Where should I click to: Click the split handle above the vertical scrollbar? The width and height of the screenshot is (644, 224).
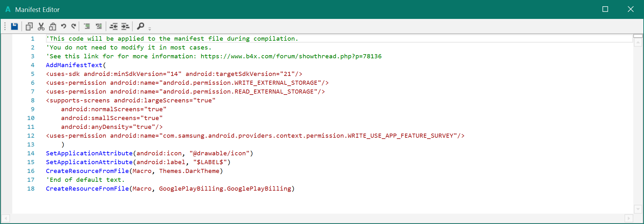coord(638,36)
